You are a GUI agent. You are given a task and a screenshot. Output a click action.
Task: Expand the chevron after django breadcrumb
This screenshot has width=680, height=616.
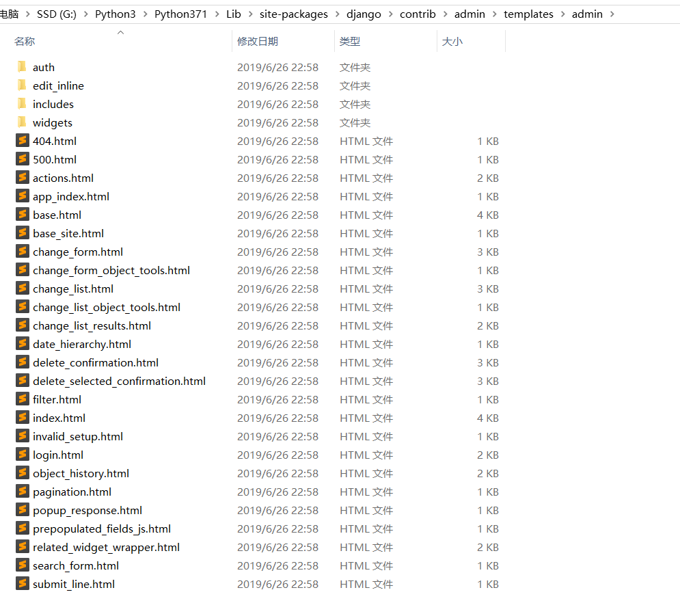click(x=390, y=14)
